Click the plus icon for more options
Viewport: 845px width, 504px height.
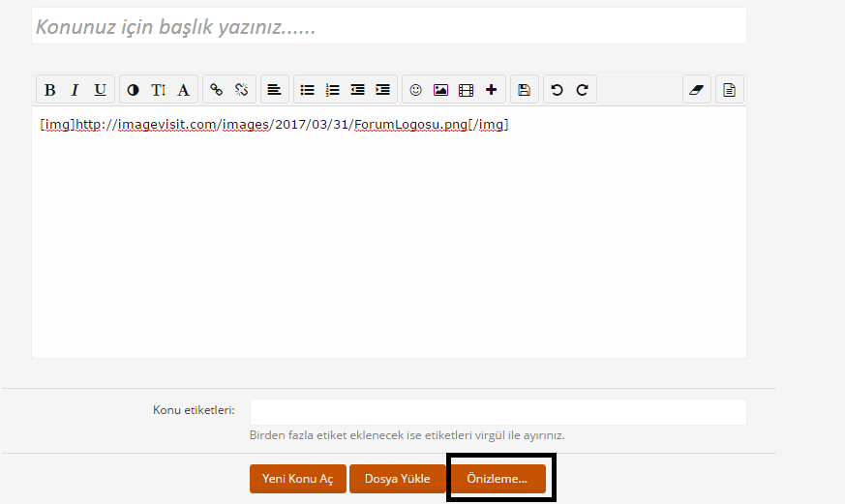coord(491,90)
